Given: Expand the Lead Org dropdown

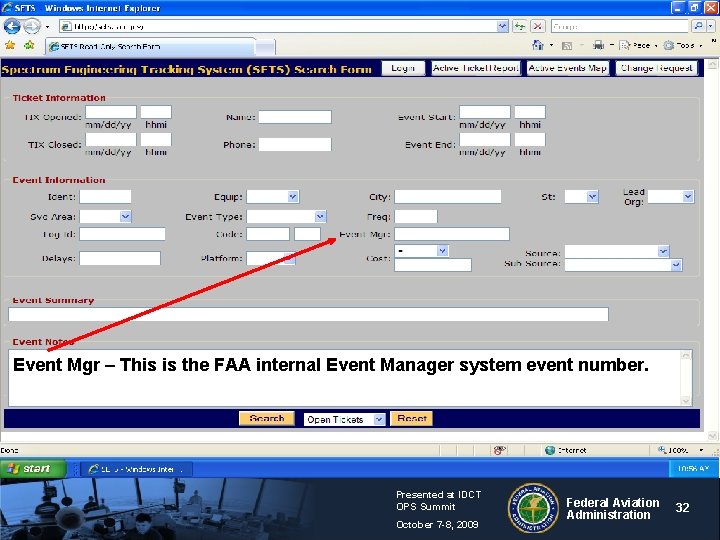Looking at the screenshot, I should [x=687, y=197].
